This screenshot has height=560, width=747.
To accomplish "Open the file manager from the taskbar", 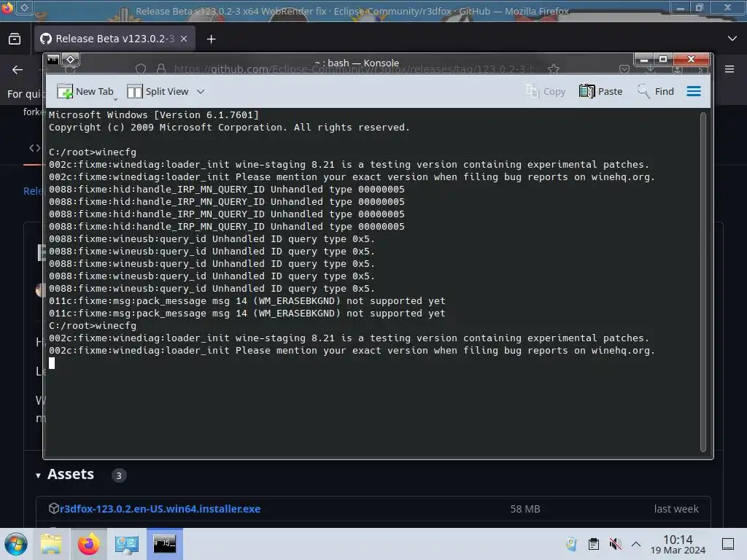I will tap(51, 544).
